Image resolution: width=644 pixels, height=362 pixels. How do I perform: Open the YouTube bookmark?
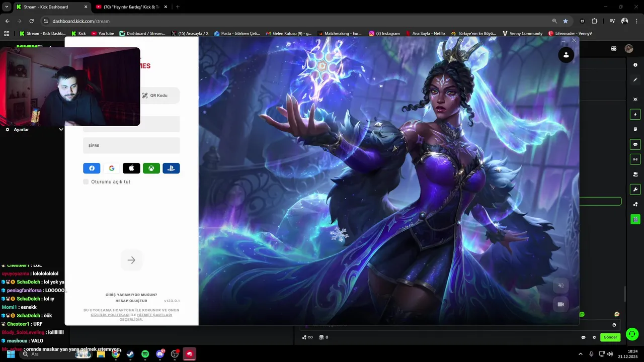[x=103, y=34]
